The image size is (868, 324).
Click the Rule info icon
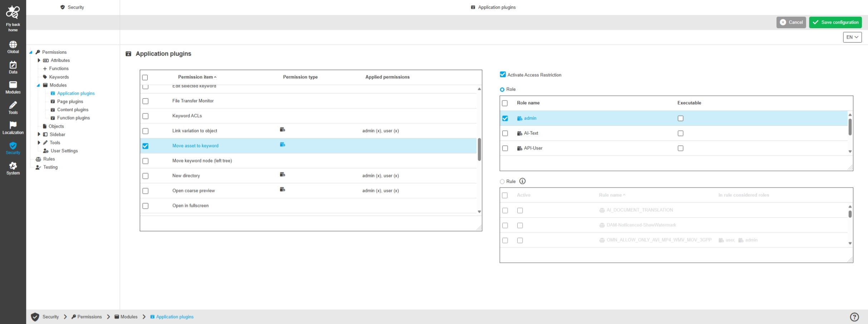coord(522,181)
